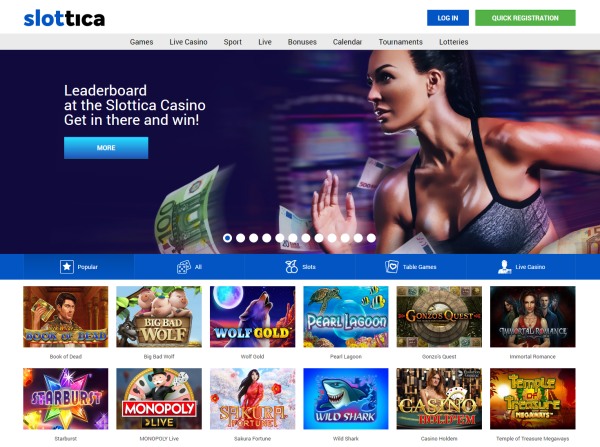
Task: Open the Book of Dead game thumbnail
Action: [x=65, y=316]
